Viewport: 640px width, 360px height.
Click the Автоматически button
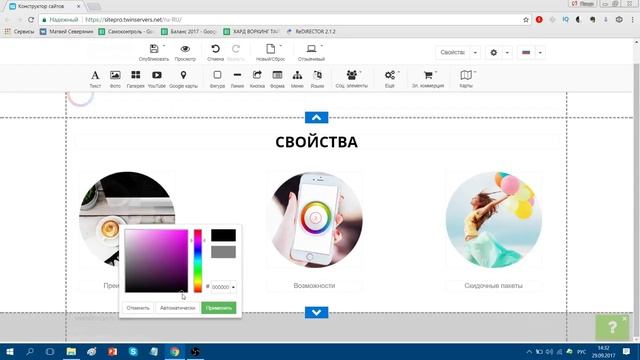click(178, 308)
